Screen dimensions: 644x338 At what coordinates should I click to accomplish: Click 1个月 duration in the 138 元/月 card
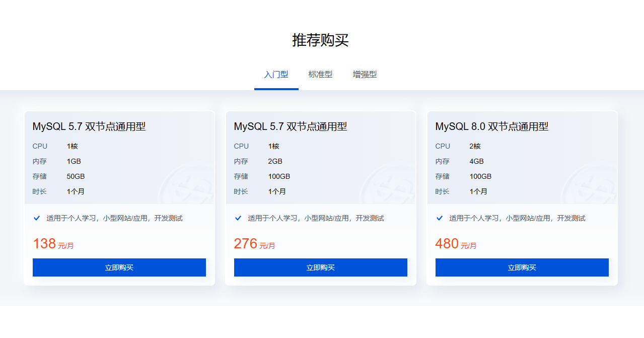coord(76,191)
